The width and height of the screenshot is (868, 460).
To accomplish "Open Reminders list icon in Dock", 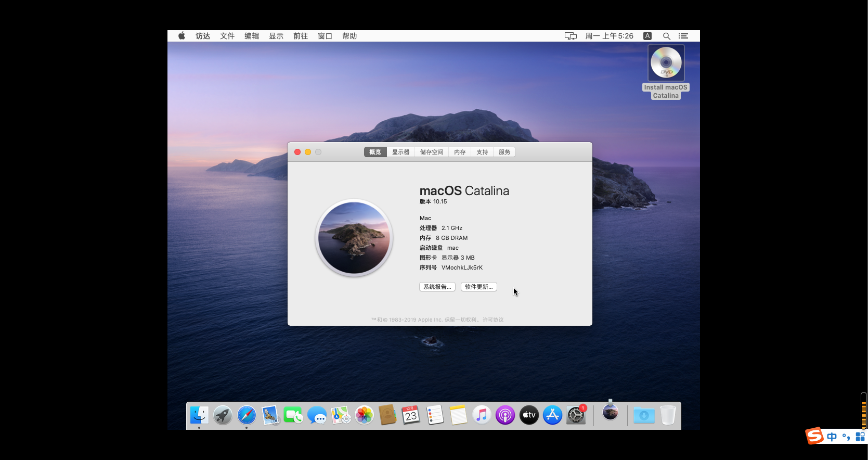I will (x=435, y=415).
